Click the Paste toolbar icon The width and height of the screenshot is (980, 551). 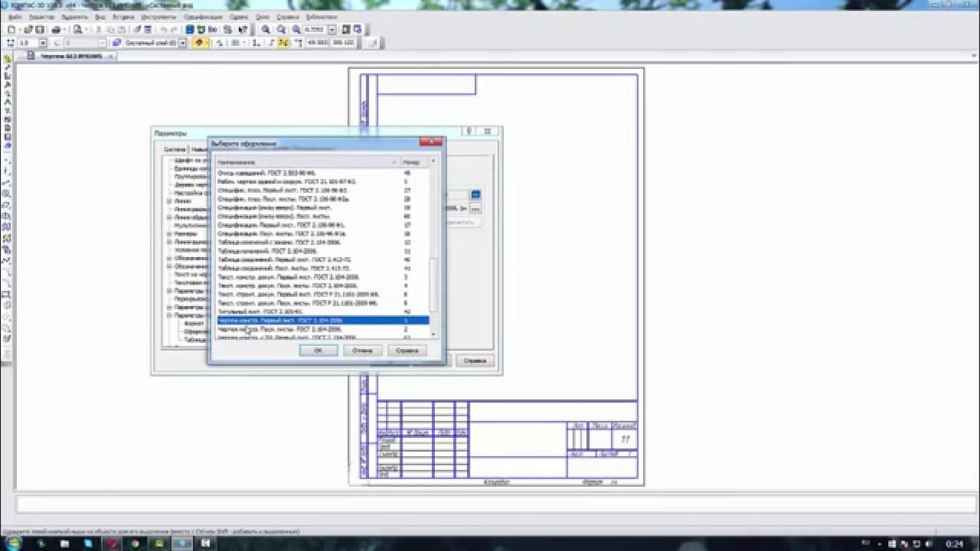(121, 29)
